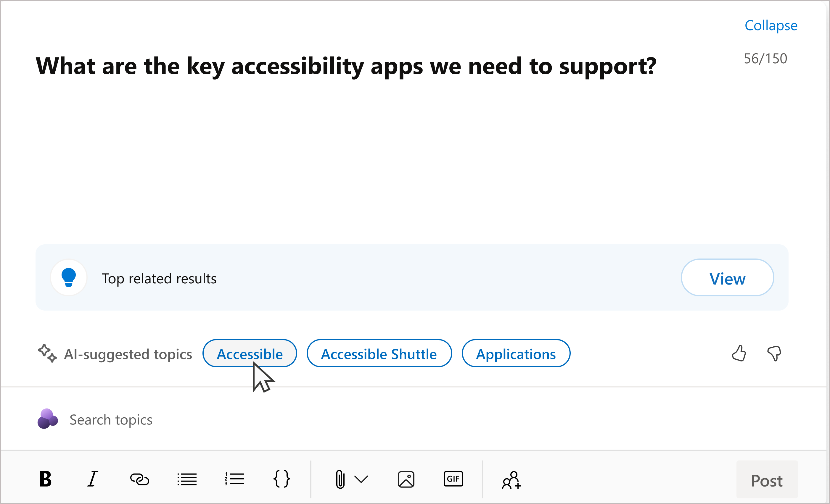This screenshot has height=504, width=830.
Task: Click the GIF insert icon
Action: click(453, 480)
